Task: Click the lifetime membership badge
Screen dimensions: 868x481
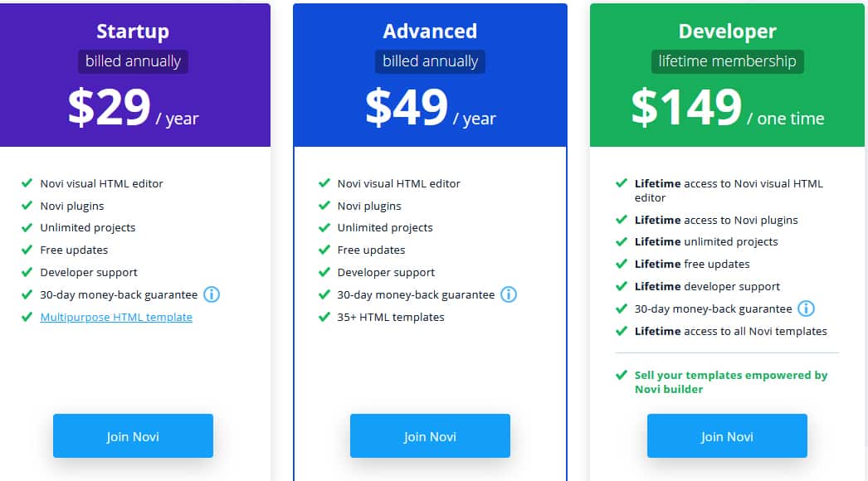Action: (x=728, y=61)
